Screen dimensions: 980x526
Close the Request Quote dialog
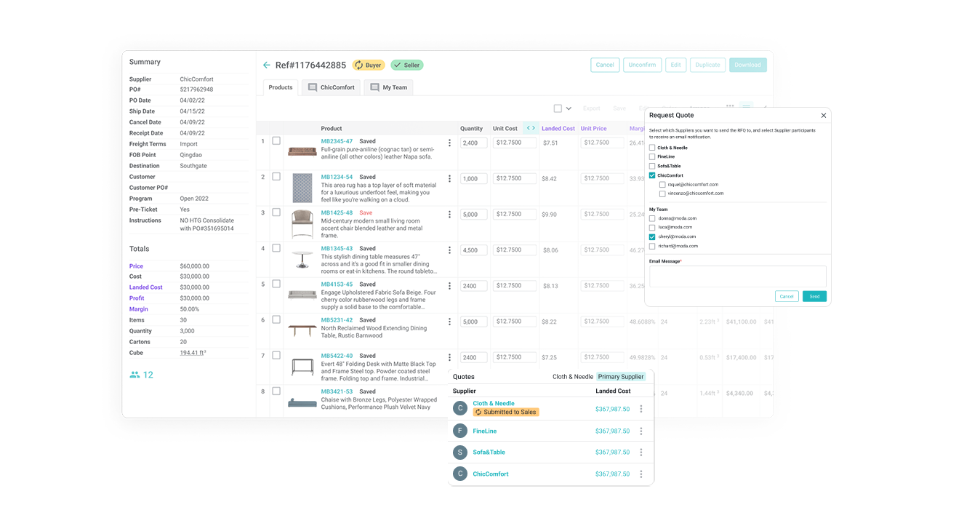(823, 115)
